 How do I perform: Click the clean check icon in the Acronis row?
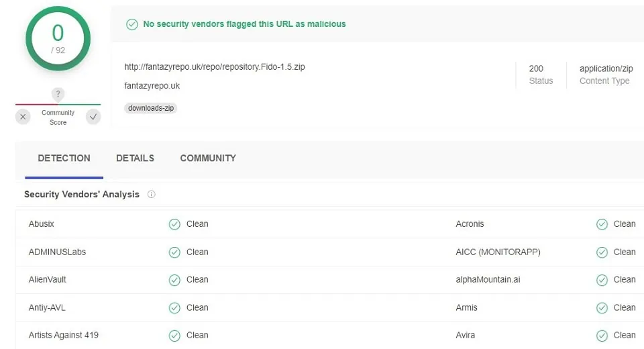(x=602, y=224)
